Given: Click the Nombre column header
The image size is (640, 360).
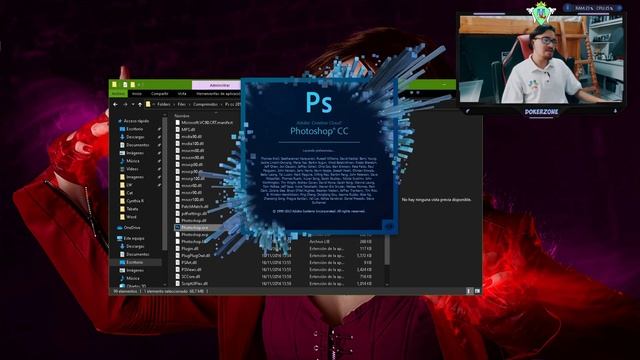Looking at the screenshot, I should pyautogui.click(x=182, y=116).
